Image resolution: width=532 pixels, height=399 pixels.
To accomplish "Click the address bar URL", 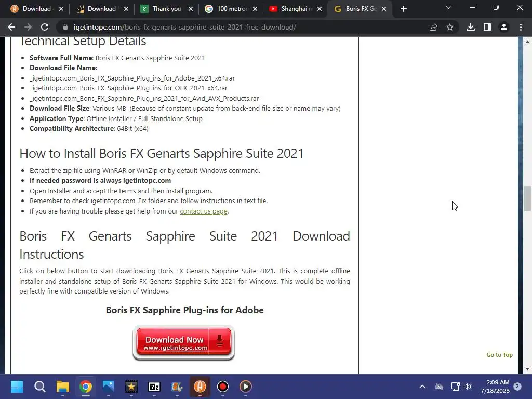I will point(185,27).
